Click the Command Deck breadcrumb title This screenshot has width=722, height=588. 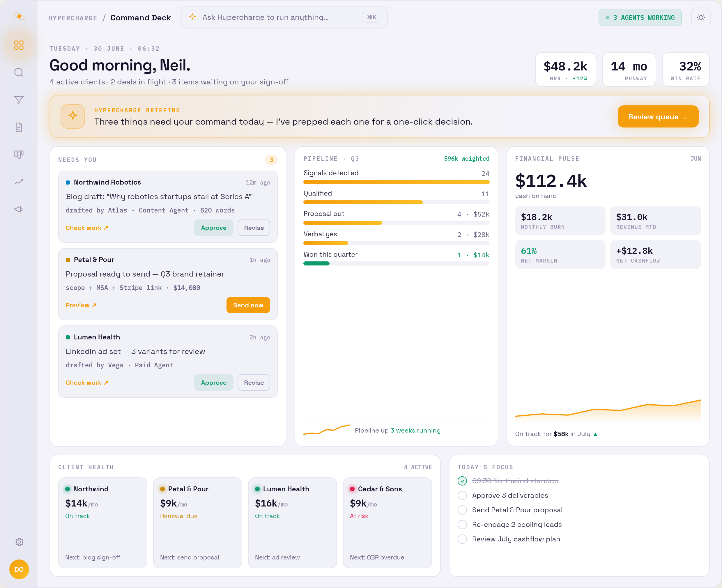point(141,18)
